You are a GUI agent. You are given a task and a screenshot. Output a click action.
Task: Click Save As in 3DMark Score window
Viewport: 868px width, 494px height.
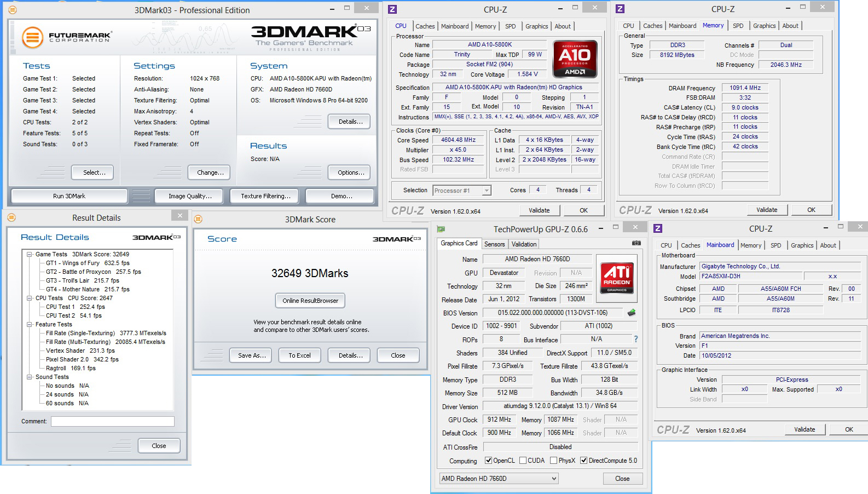(x=252, y=355)
